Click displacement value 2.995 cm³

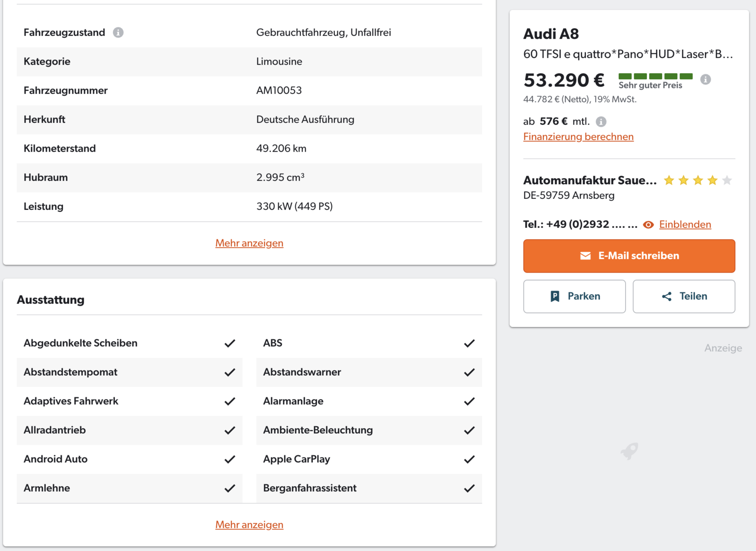tap(280, 177)
